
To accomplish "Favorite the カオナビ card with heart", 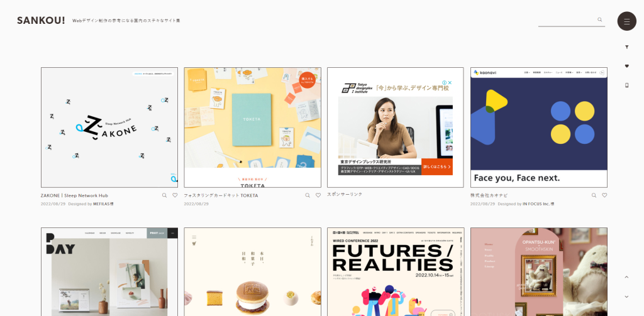I will pyautogui.click(x=604, y=195).
